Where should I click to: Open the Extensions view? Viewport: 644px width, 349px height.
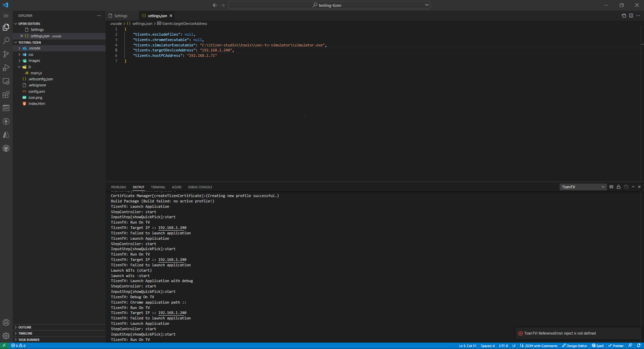[x=6, y=94]
